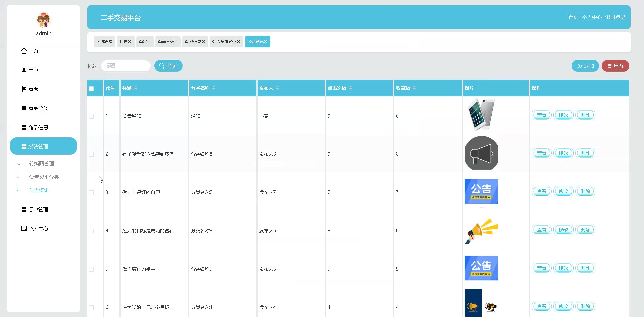
Task: Select the checkbox for row 3
Action: click(91, 193)
